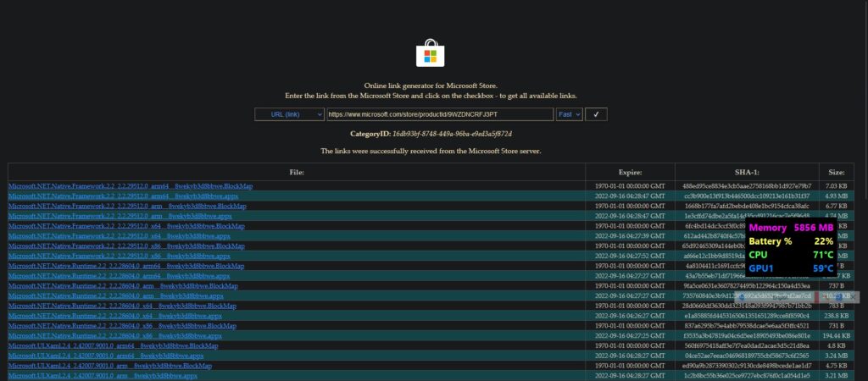Click the 'File:' column header
The height and width of the screenshot is (381, 868).
point(297,172)
